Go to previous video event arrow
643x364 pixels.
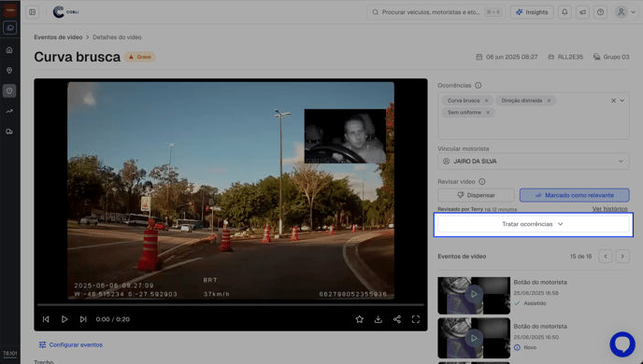pyautogui.click(x=606, y=257)
